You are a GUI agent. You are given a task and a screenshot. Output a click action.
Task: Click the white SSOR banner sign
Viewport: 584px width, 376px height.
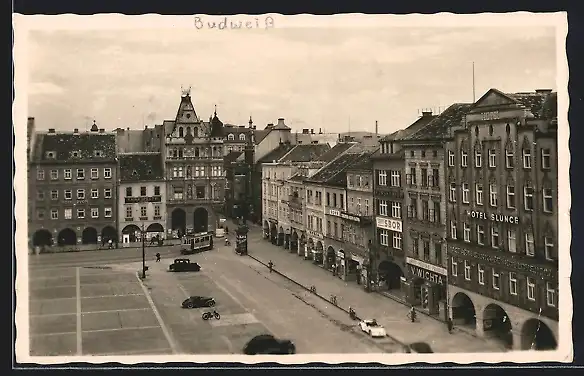pyautogui.click(x=389, y=224)
